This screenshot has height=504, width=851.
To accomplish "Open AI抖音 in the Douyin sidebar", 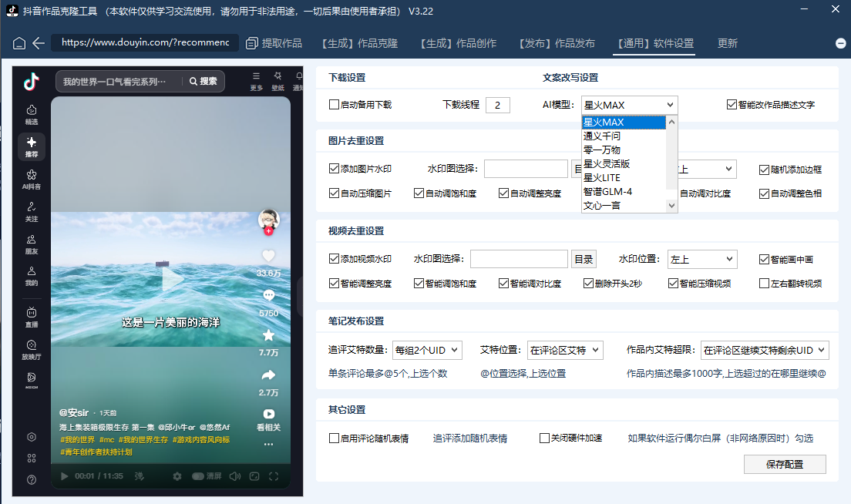I will point(31,180).
